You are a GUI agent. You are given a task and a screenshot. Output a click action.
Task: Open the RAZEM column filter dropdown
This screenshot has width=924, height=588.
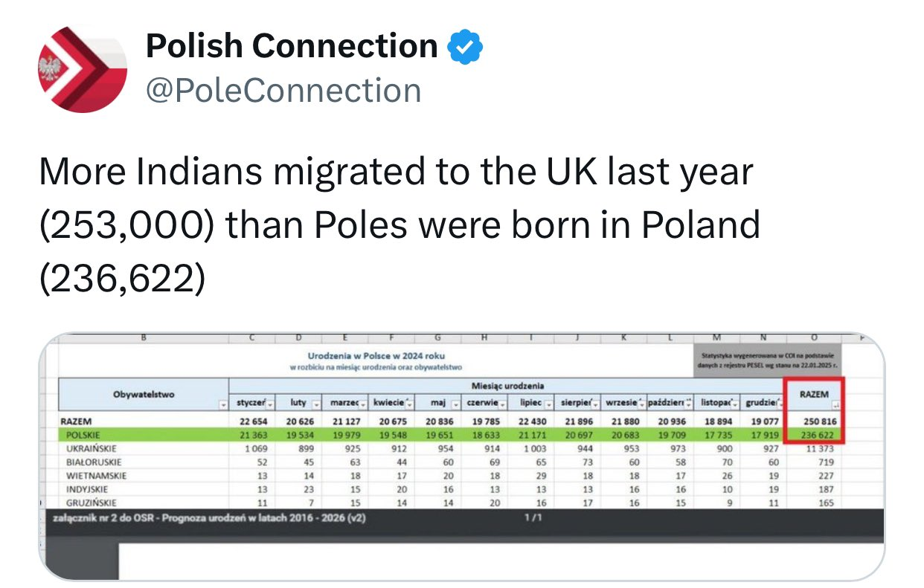(835, 406)
